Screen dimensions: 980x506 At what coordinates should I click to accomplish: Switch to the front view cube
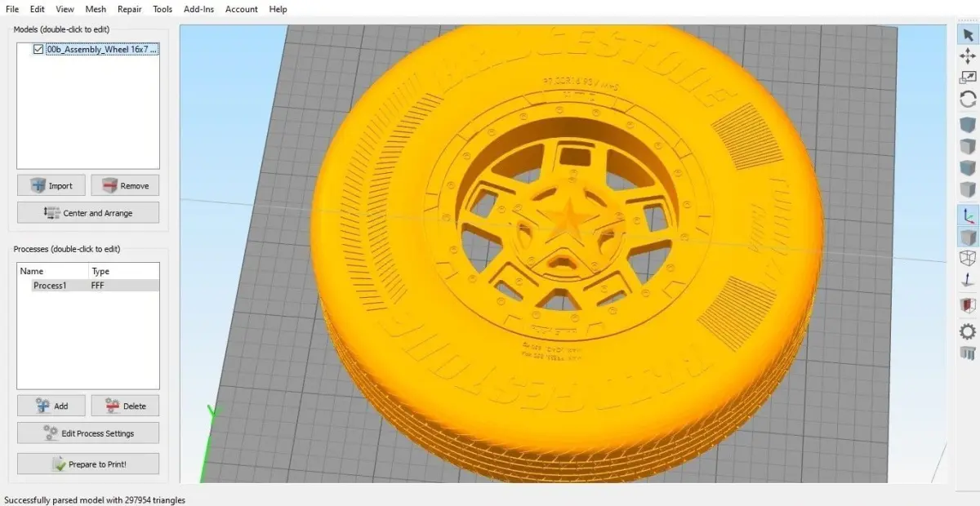point(968,168)
